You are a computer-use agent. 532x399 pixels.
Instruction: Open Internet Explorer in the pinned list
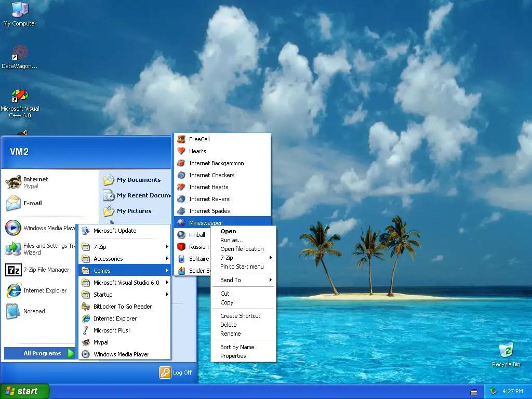click(40, 290)
